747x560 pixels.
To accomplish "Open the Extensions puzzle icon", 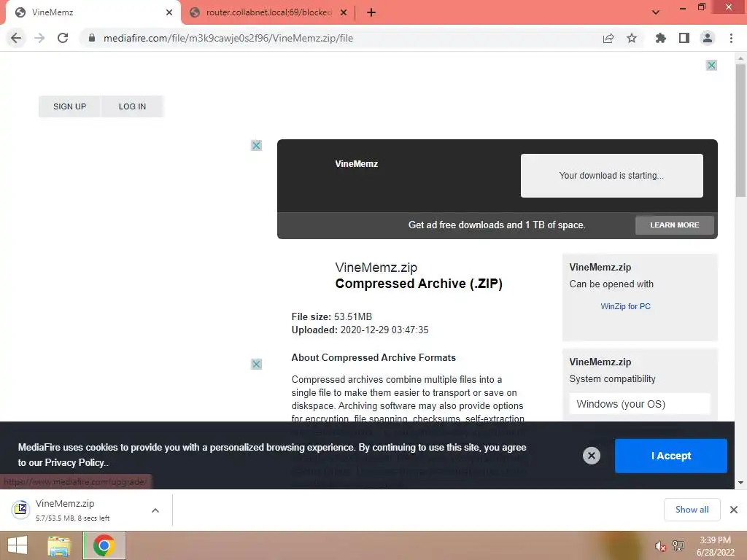I will pyautogui.click(x=660, y=38).
